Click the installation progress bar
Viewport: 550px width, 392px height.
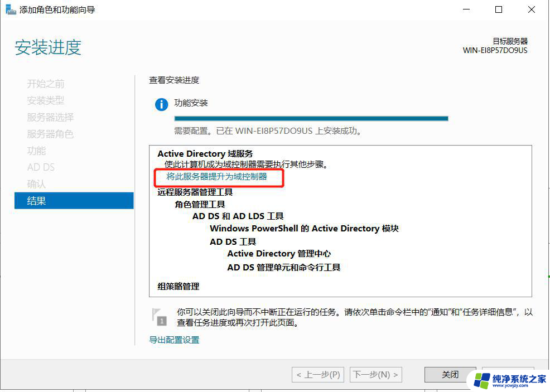click(311, 119)
